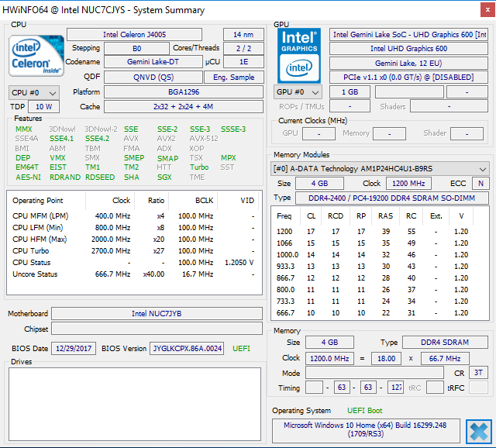Click the Intel Celeron J4005 name field
The image size is (496, 448).
coord(134,34)
